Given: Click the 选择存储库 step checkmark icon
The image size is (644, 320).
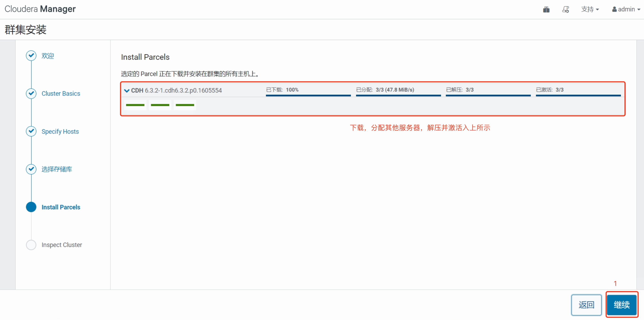Looking at the screenshot, I should [x=31, y=169].
